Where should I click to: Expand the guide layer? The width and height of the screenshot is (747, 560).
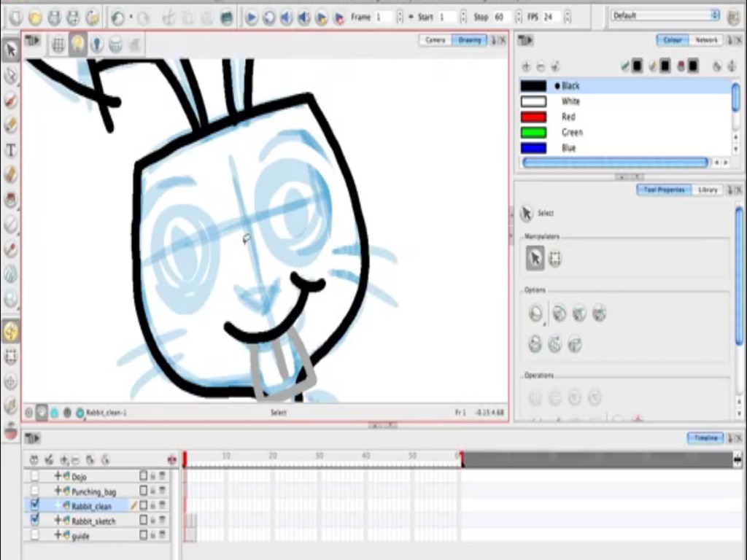click(58, 534)
